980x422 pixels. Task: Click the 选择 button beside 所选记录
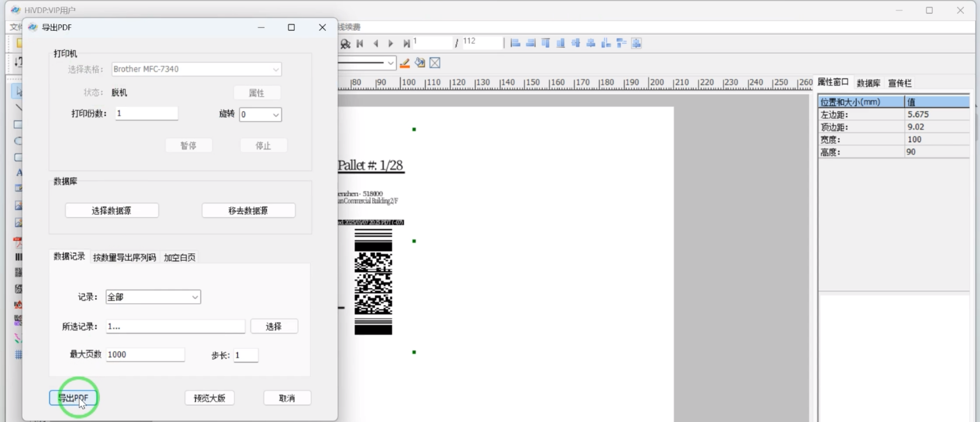(x=274, y=326)
